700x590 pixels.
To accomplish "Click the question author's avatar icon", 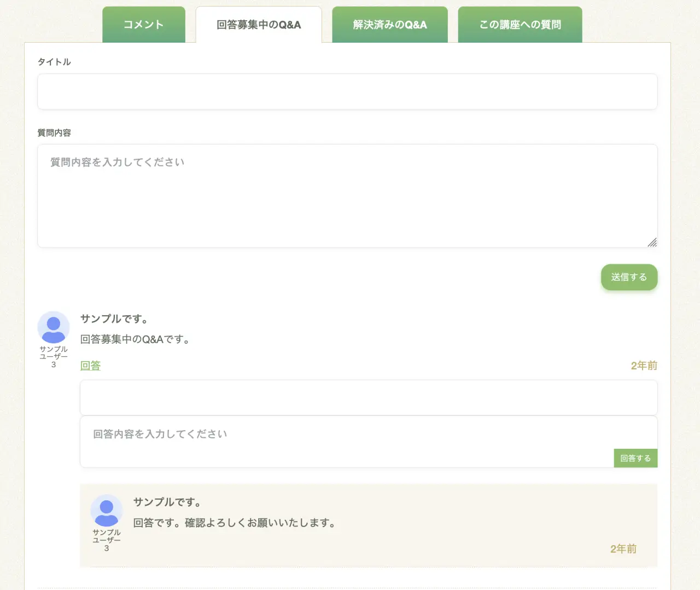I will 54,327.
